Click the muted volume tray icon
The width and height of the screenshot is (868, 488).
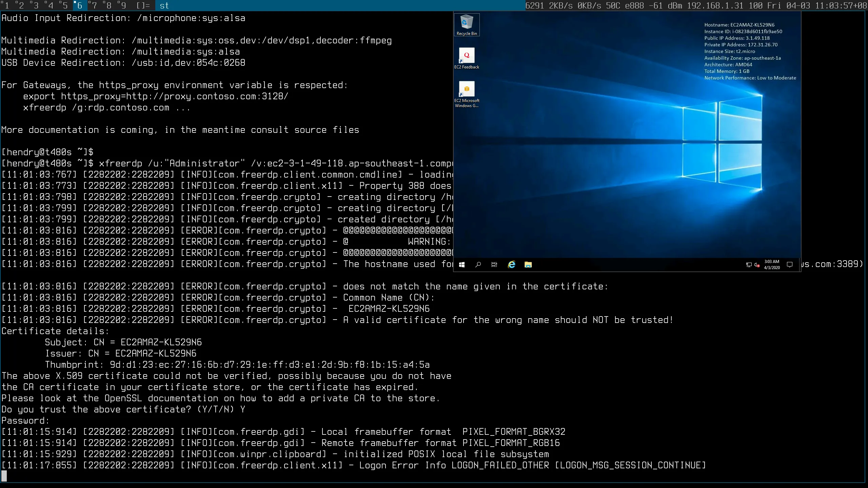(757, 265)
